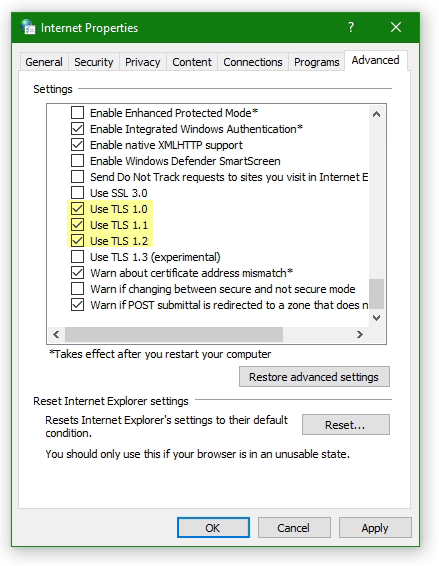Check Use TLS 1.3 (experimental)
This screenshot has height=566, width=439.
(78, 257)
